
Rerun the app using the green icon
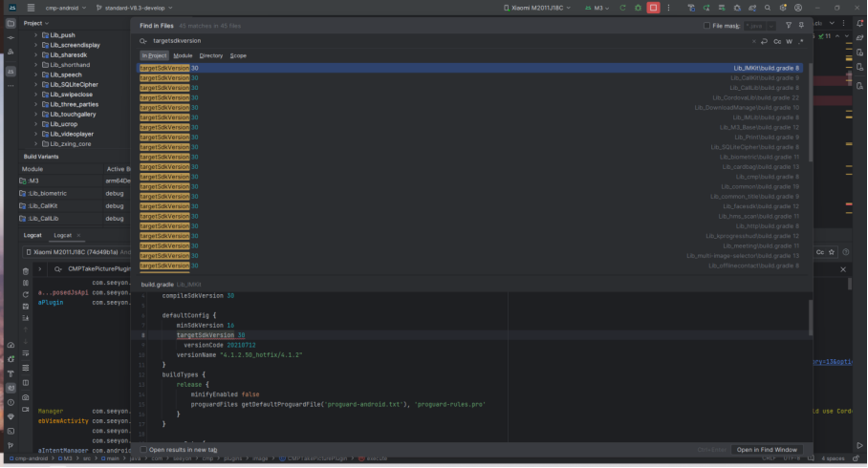point(622,8)
